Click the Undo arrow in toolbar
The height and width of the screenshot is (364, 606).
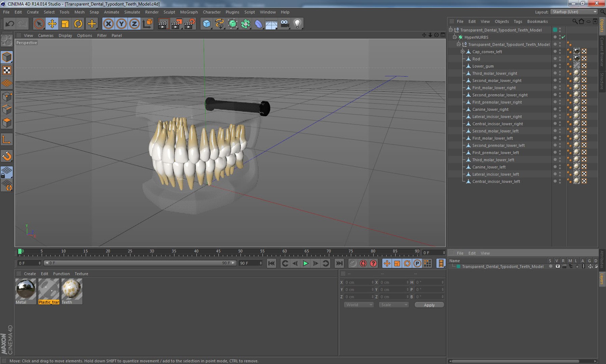click(10, 24)
